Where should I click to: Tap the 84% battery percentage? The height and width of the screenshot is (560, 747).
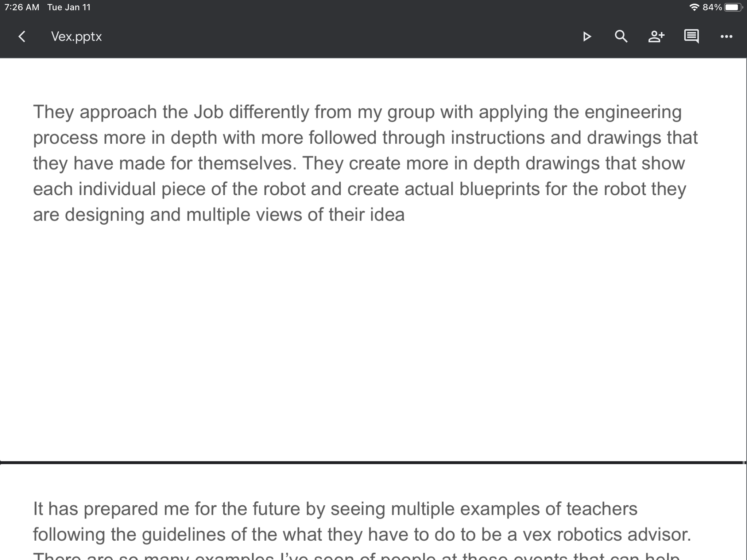tap(712, 7)
